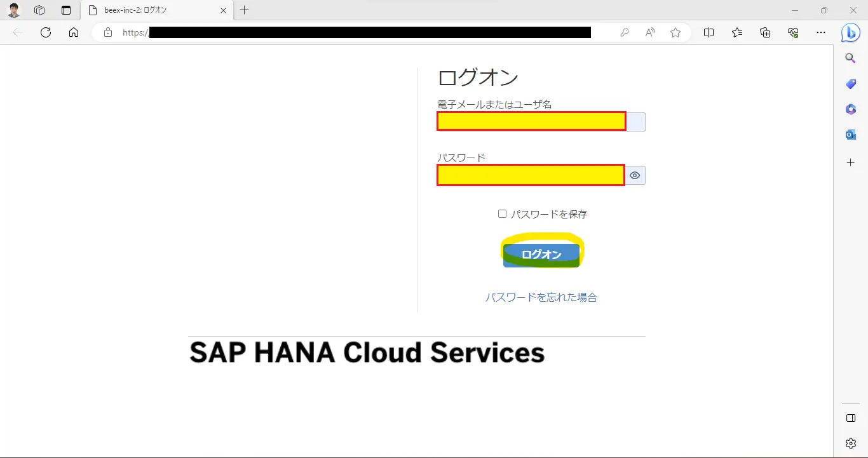Viewport: 868px width, 458px height.
Task: Toggle the sidebar visibility icon at bottom
Action: [851, 418]
